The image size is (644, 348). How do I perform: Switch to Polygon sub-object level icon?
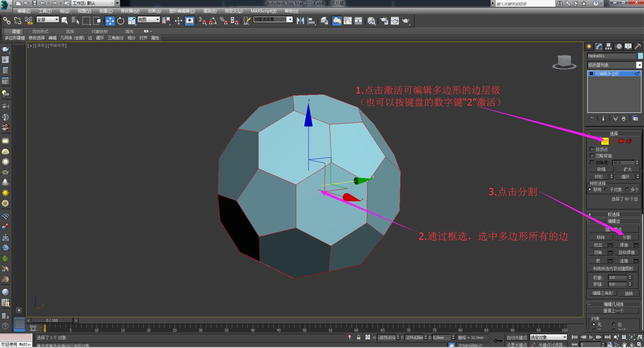[621, 142]
